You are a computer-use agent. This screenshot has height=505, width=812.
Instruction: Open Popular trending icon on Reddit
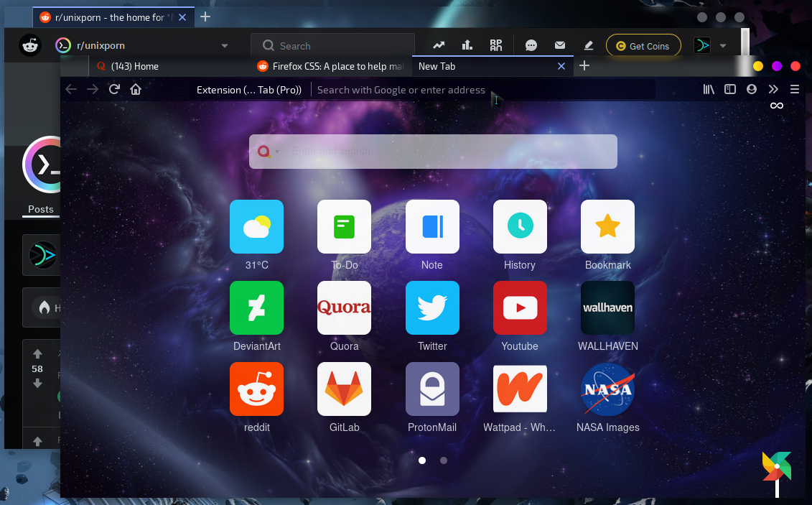[439, 45]
